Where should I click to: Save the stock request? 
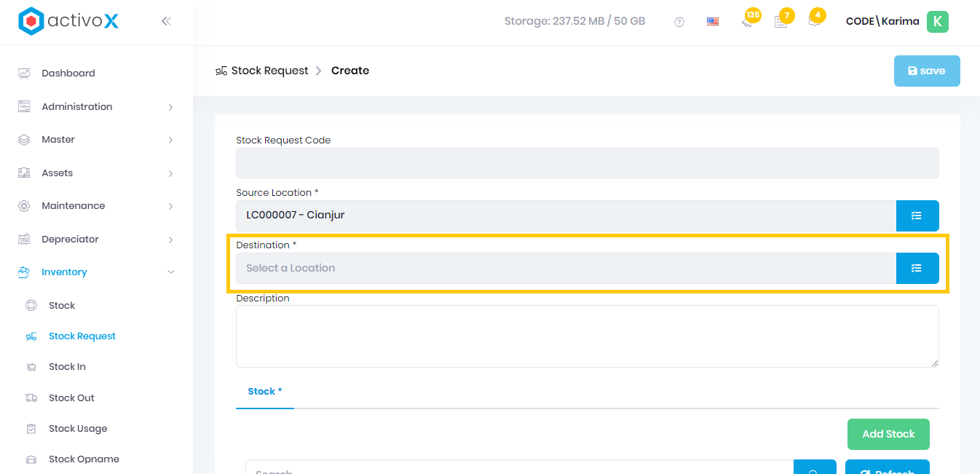(926, 71)
